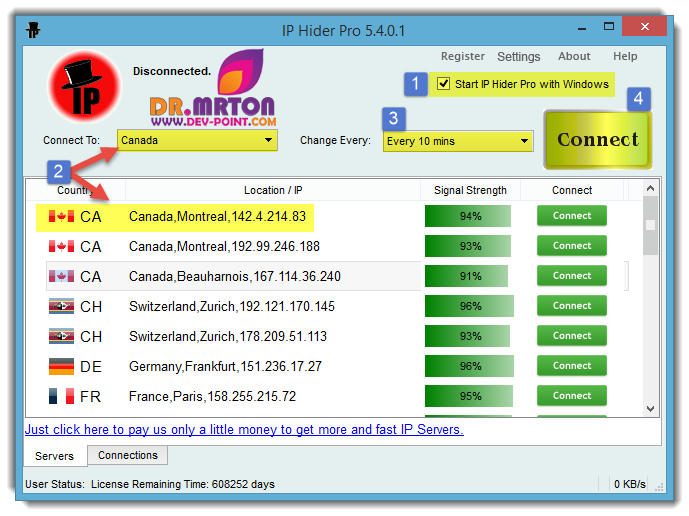Click the server list scroll down arrow
This screenshot has height=516, width=689.
click(x=650, y=409)
